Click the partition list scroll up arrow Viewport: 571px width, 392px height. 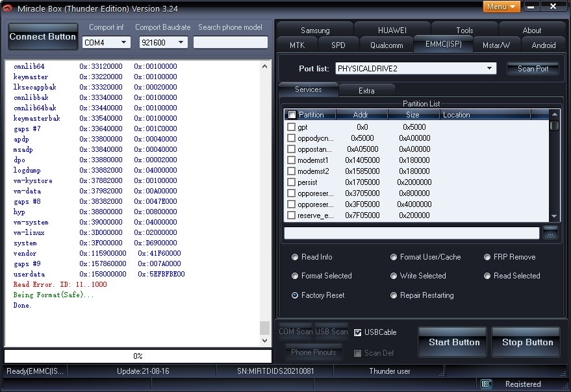554,114
